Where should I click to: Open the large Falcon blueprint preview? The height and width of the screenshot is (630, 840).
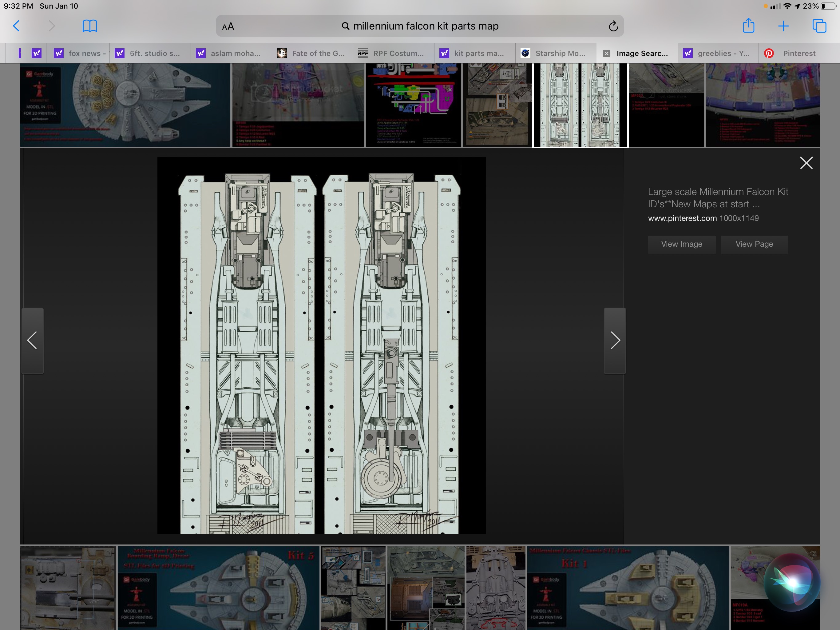tap(321, 345)
